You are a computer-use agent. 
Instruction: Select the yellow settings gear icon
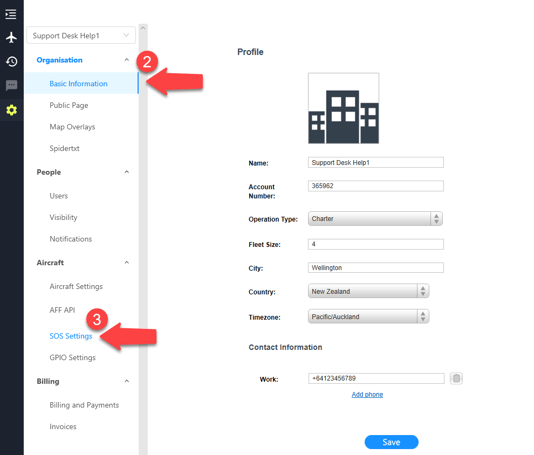pyautogui.click(x=12, y=110)
